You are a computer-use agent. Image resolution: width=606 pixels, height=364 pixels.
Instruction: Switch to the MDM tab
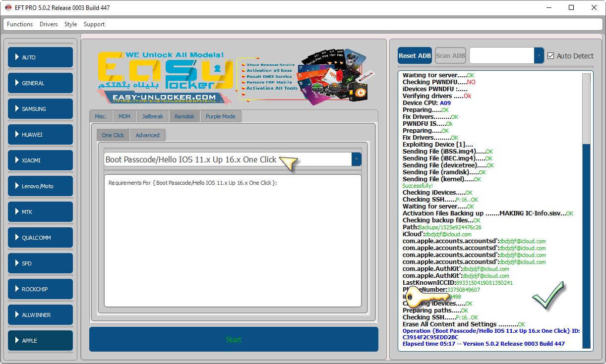[124, 116]
